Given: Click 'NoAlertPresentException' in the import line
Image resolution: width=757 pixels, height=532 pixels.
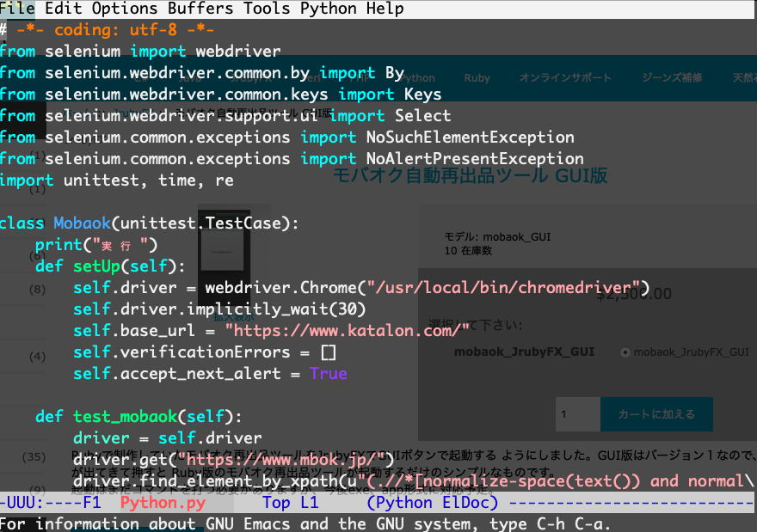Looking at the screenshot, I should tap(475, 159).
